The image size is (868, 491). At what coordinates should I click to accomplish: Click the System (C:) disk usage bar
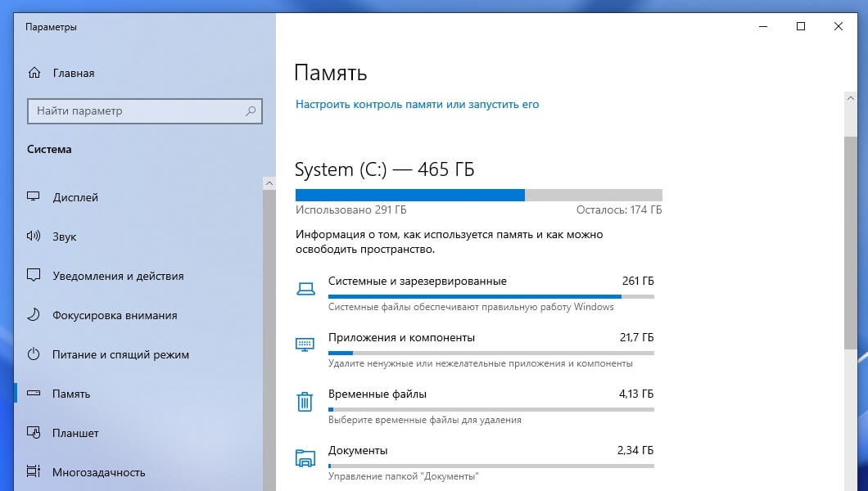(478, 195)
